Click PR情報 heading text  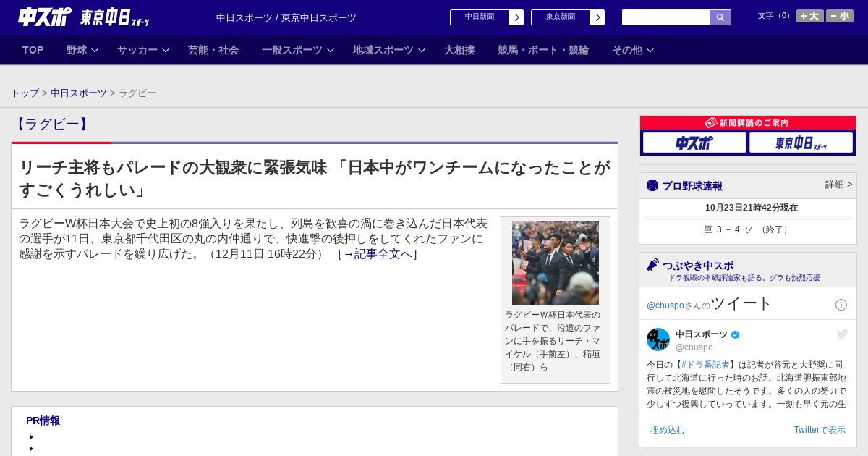[x=43, y=421]
